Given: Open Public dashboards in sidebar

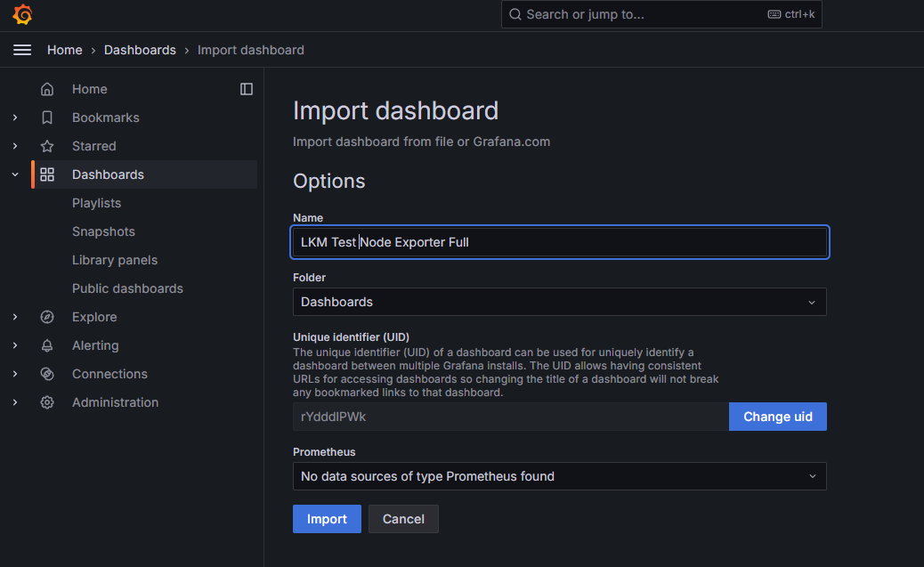Looking at the screenshot, I should (127, 288).
